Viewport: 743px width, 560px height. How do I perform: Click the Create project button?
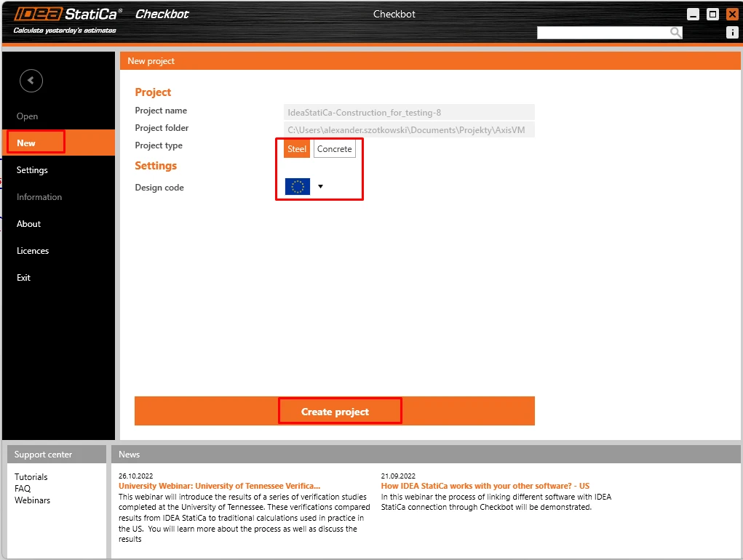click(335, 411)
